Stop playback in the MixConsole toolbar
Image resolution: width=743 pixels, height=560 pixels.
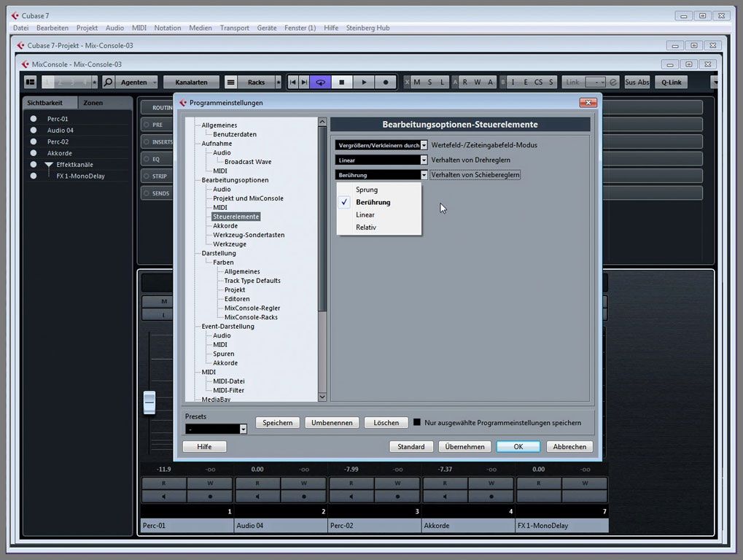(342, 82)
